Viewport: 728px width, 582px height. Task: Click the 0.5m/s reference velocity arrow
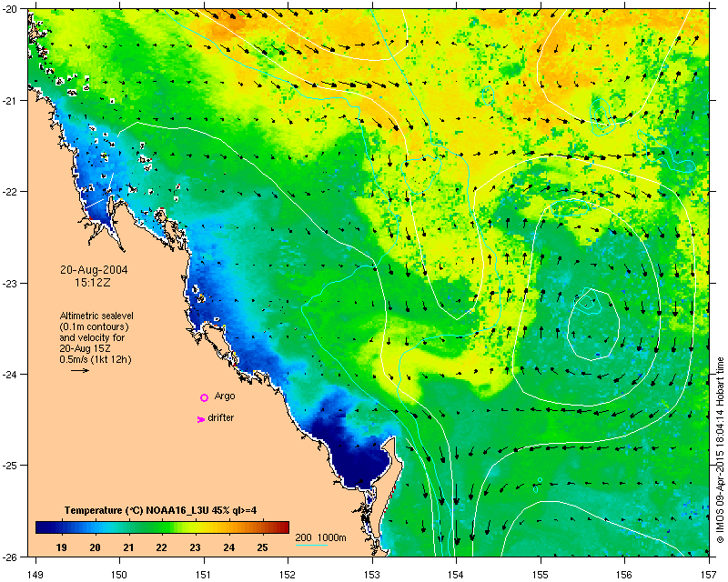point(80,370)
